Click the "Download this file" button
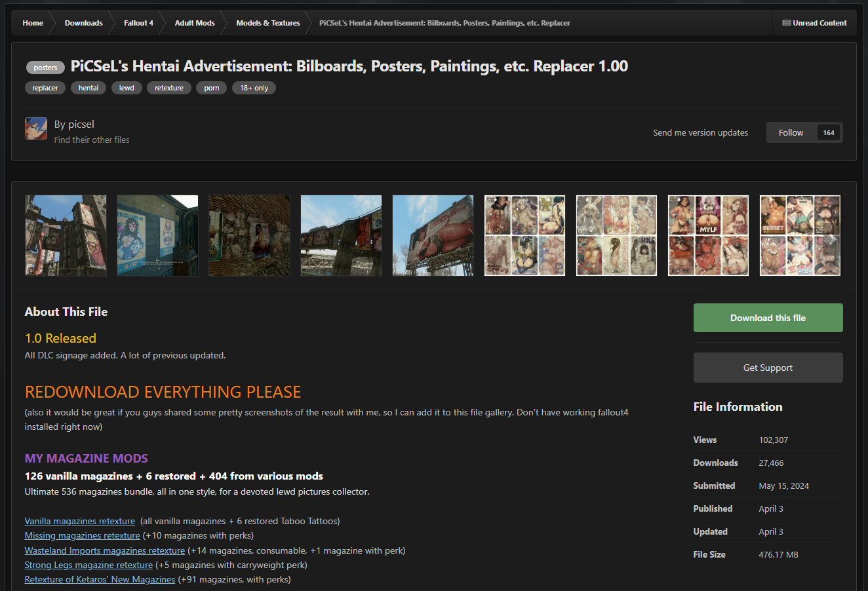868x591 pixels. pyautogui.click(x=768, y=318)
